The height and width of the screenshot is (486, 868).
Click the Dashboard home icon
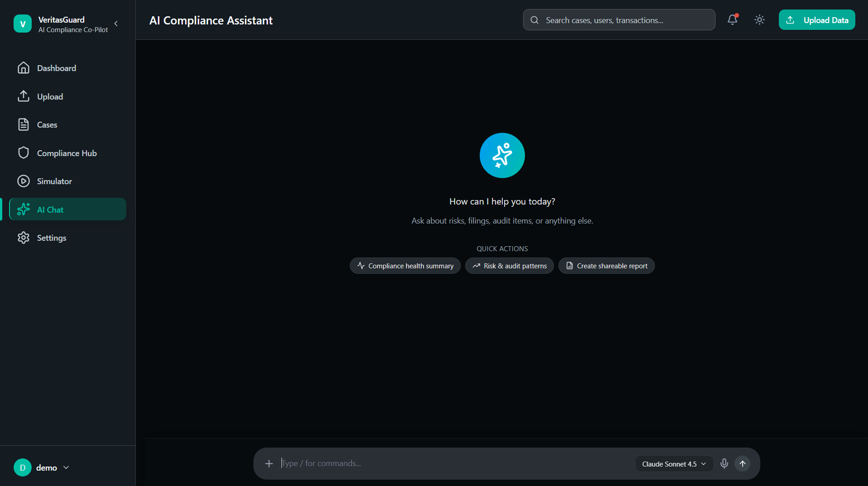pyautogui.click(x=24, y=68)
